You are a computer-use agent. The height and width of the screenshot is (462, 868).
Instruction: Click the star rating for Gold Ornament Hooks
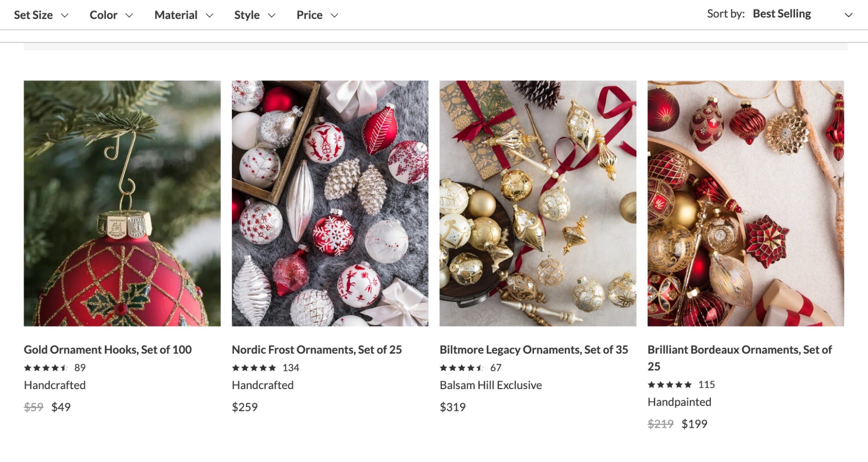click(x=46, y=368)
